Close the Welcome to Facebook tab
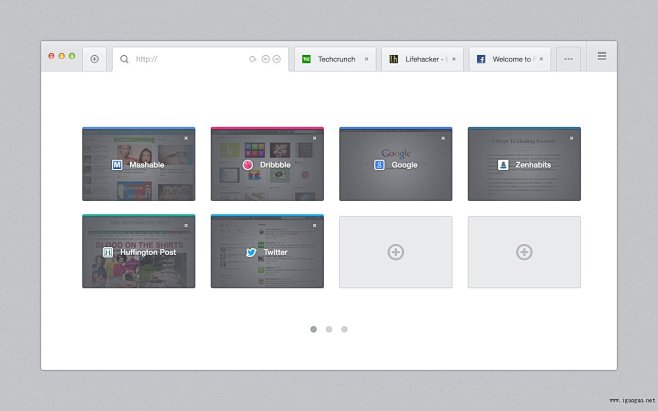Viewport: 658px width, 411px height. [541, 59]
